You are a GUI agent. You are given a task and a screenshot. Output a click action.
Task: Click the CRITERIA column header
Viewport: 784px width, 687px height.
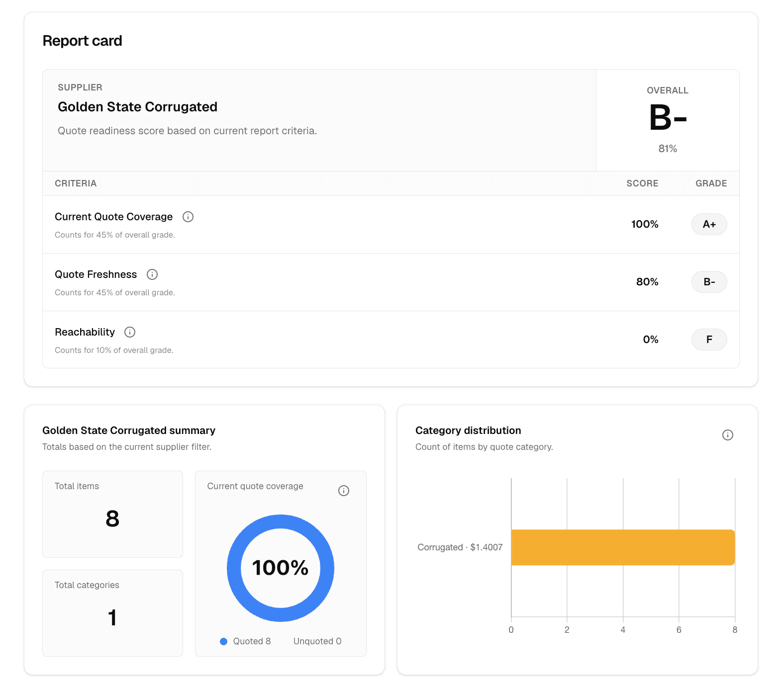(x=76, y=183)
